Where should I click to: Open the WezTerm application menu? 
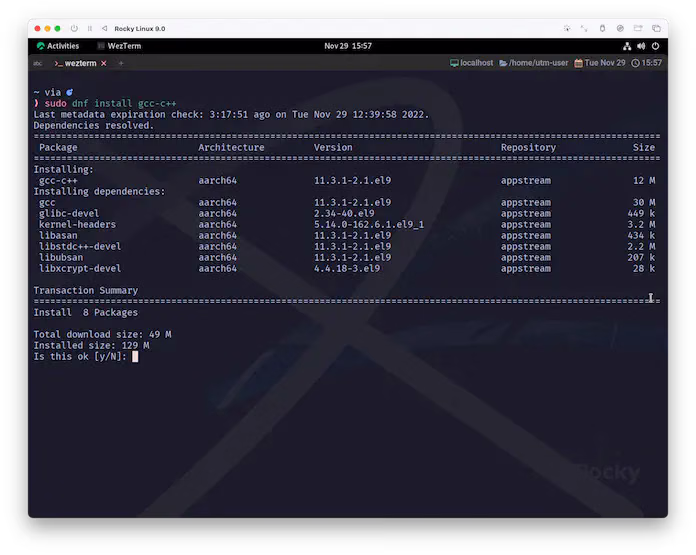tap(119, 46)
